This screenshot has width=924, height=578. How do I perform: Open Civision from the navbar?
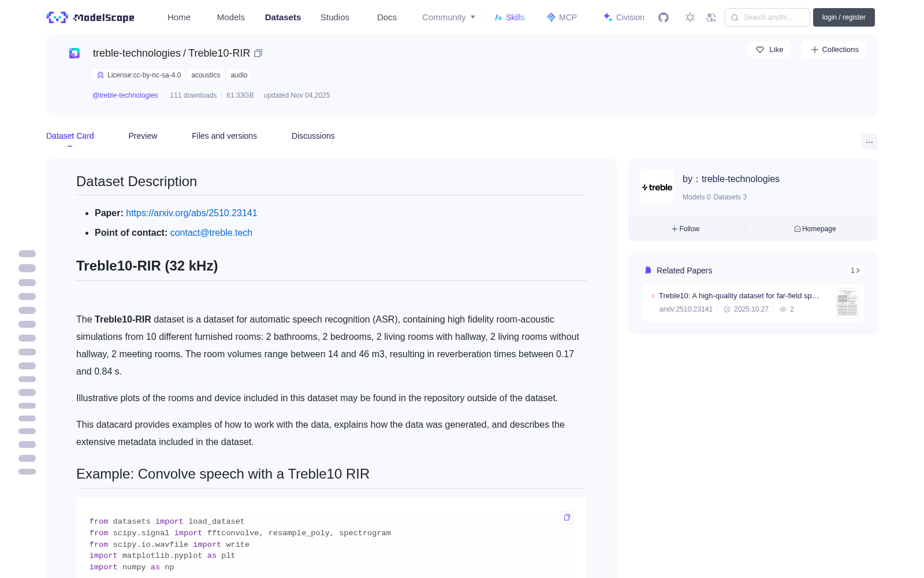tap(624, 17)
